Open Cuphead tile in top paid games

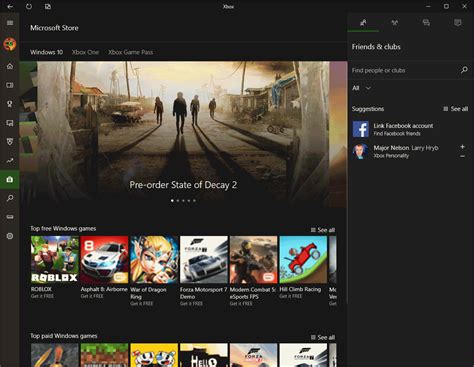click(154, 355)
